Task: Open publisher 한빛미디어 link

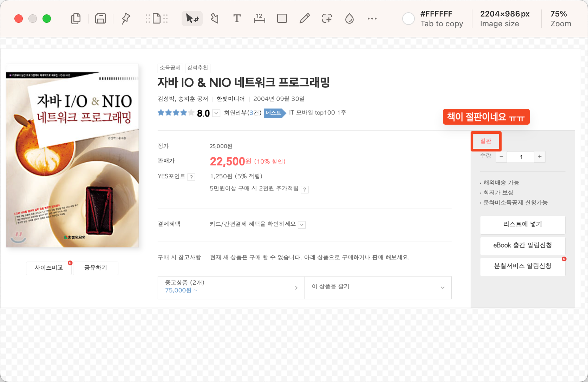Action: [x=231, y=99]
